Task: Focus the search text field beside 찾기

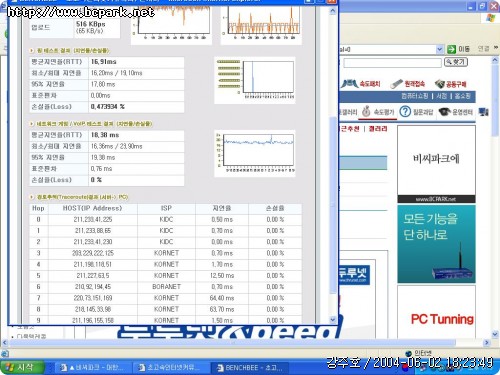Action: (392, 63)
